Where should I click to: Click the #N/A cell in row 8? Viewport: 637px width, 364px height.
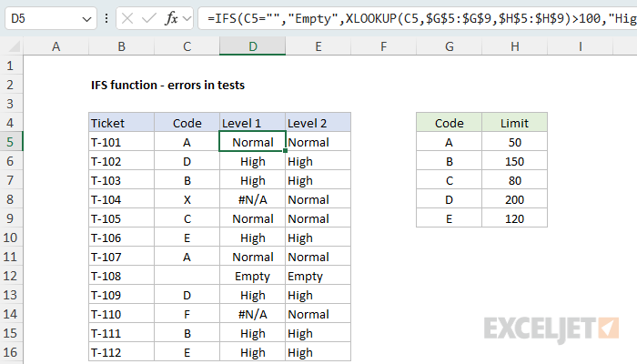coord(253,199)
